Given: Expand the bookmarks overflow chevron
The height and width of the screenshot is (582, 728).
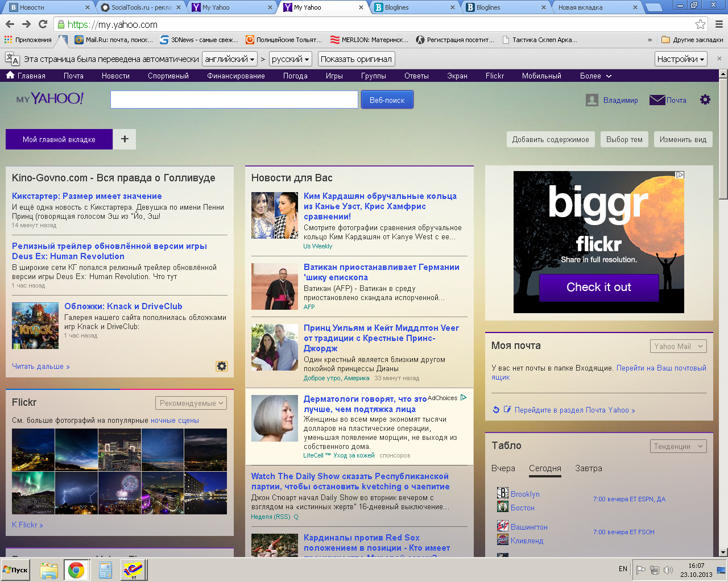Looking at the screenshot, I should (650, 40).
